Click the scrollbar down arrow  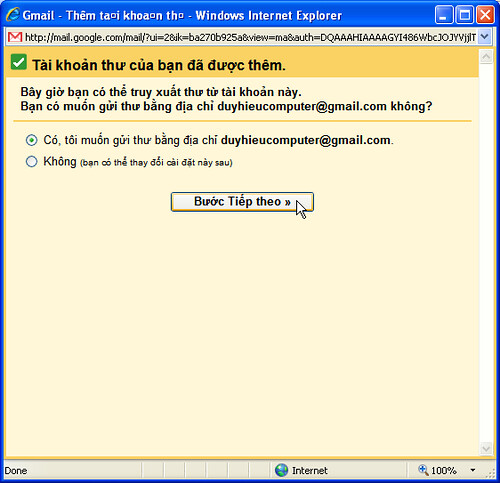[x=486, y=448]
